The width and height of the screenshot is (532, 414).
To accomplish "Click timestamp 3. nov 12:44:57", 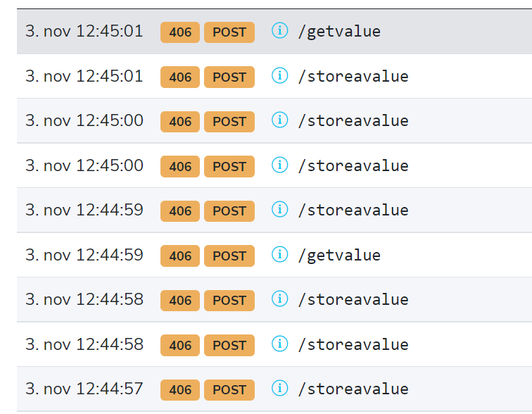I will pos(84,389).
